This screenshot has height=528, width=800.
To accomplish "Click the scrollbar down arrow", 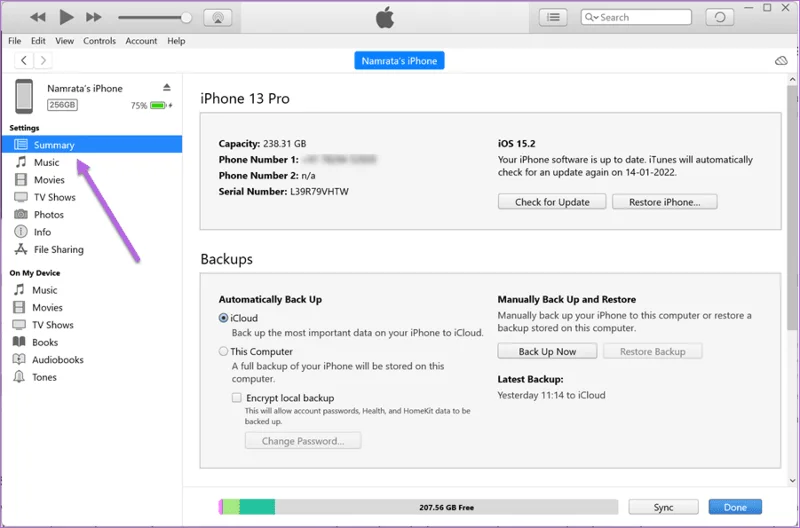I will [792, 480].
